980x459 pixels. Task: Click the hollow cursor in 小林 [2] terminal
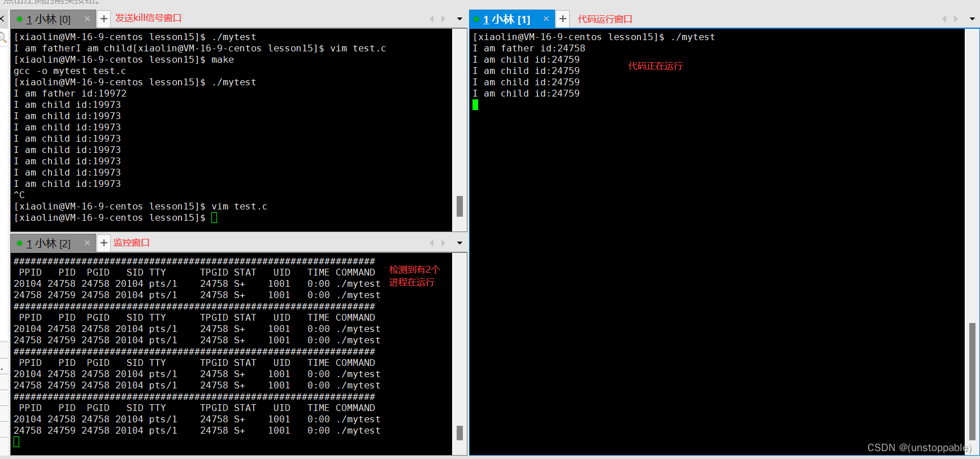[x=16, y=442]
